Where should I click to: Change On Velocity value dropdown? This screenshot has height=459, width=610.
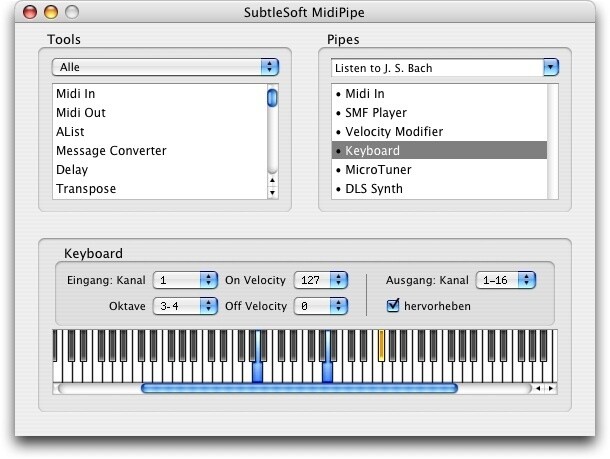coord(320,280)
